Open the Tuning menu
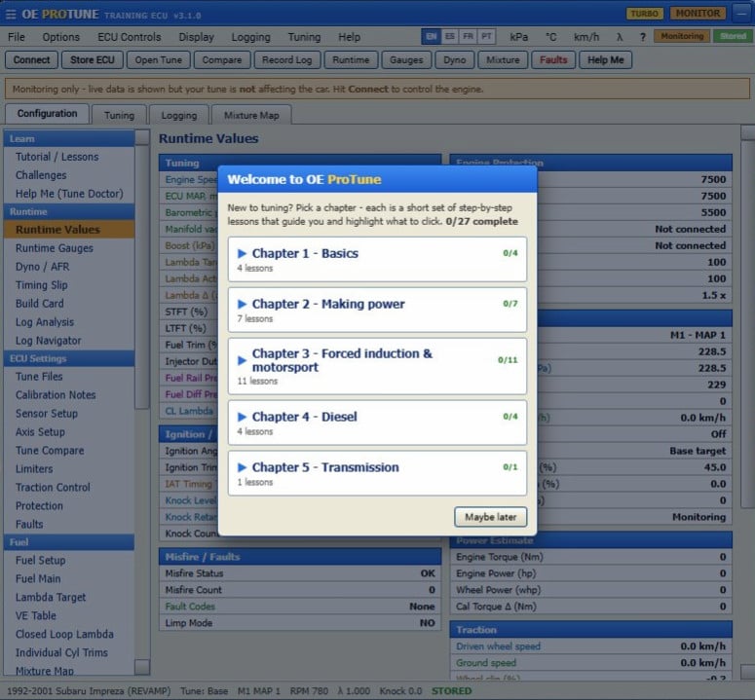Viewport: 755px width, 700px height. (304, 37)
